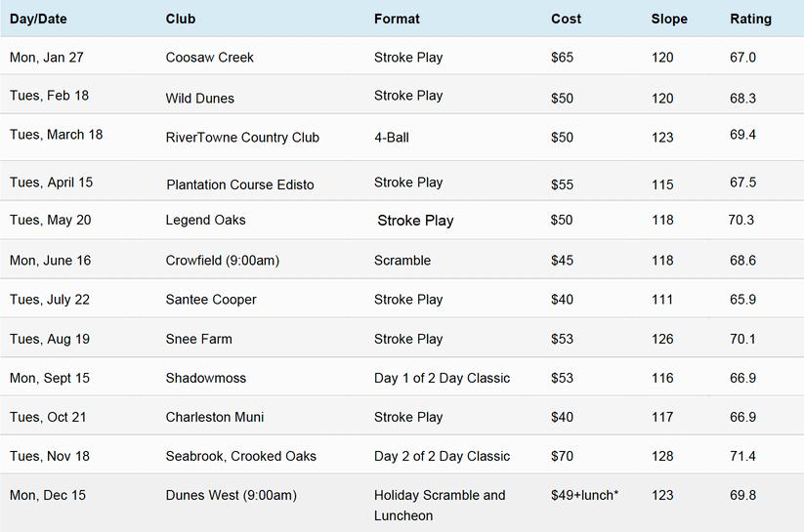Click Day 1 of 2 Day Classic format
Image resolution: width=804 pixels, height=532 pixels.
click(x=442, y=378)
